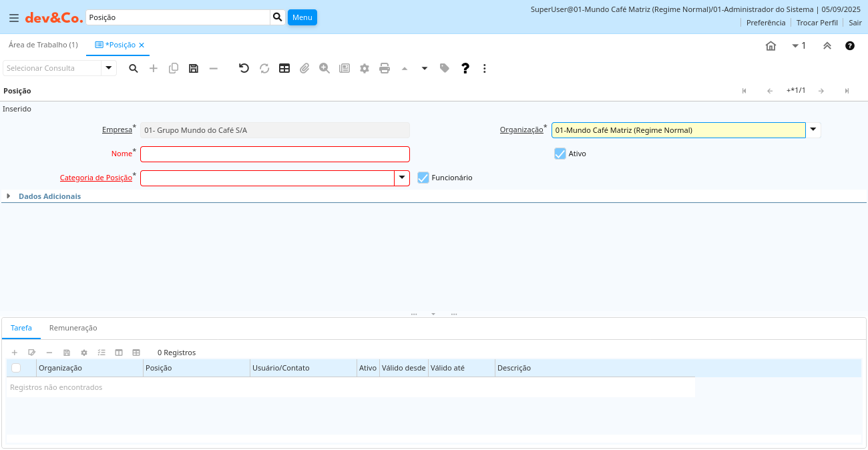Click the tag icon in toolbar

click(445, 68)
